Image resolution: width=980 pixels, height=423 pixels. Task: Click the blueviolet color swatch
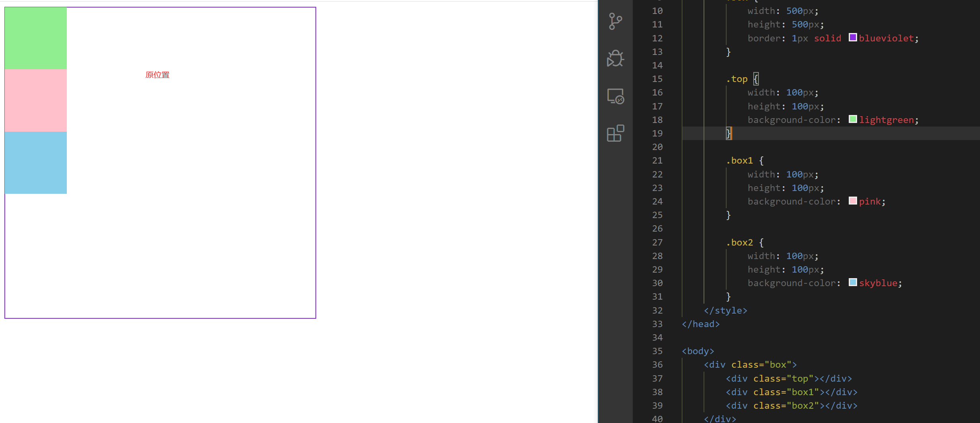point(853,37)
